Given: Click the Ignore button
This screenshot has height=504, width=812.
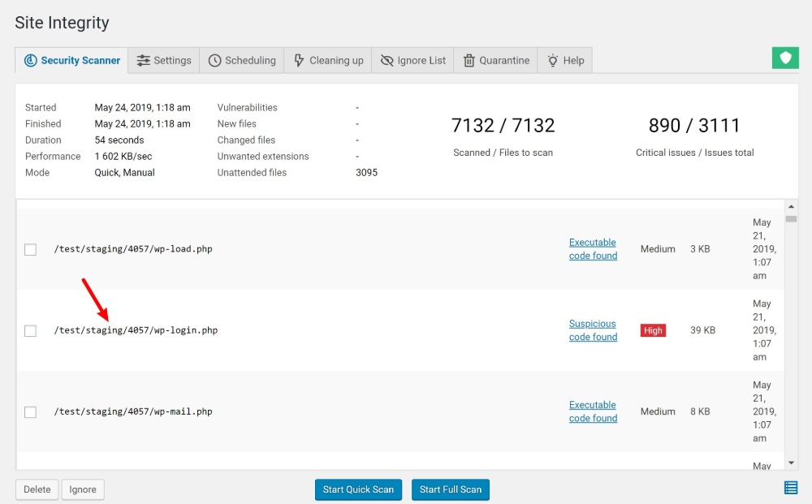Looking at the screenshot, I should tap(83, 489).
